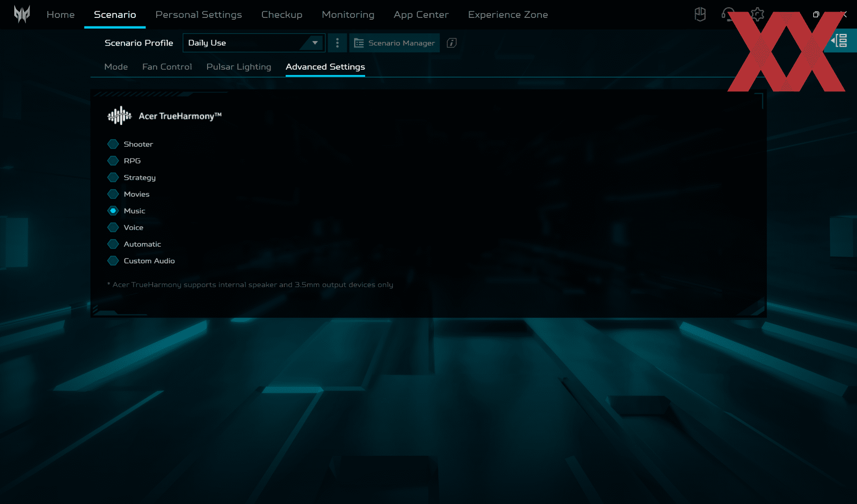The height and width of the screenshot is (504, 857).
Task: Enable the Automatic audio mode
Action: coord(113,244)
